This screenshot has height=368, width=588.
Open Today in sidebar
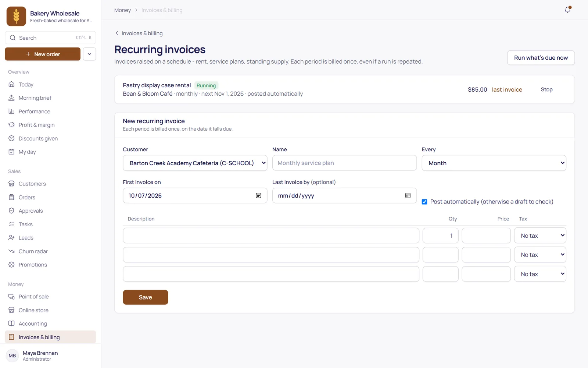pyautogui.click(x=50, y=84)
